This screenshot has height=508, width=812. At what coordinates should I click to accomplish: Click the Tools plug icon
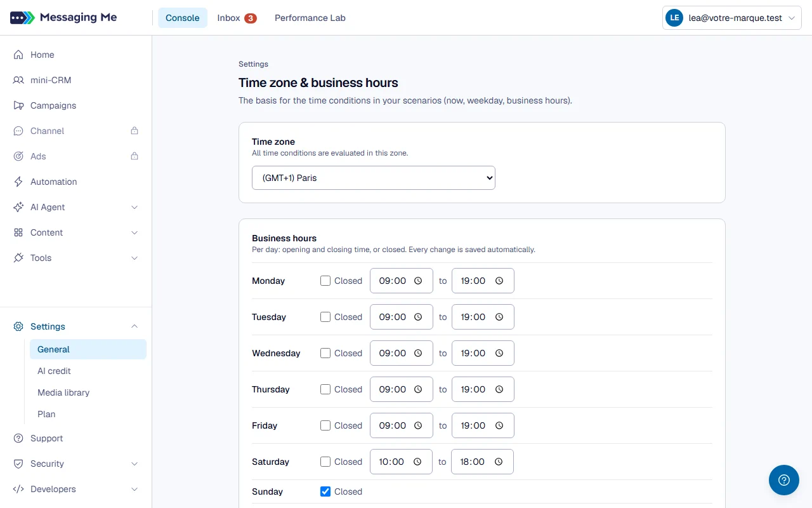(18, 258)
